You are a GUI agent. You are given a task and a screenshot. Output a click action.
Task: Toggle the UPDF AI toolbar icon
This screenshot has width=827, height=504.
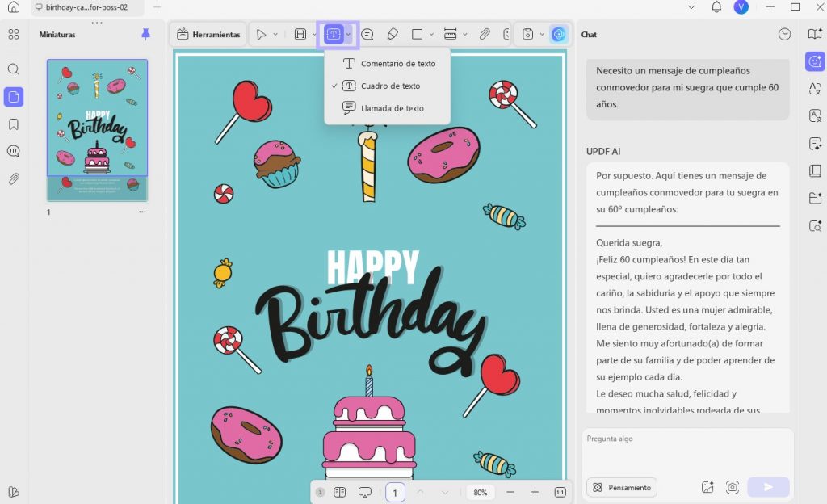[x=559, y=34]
